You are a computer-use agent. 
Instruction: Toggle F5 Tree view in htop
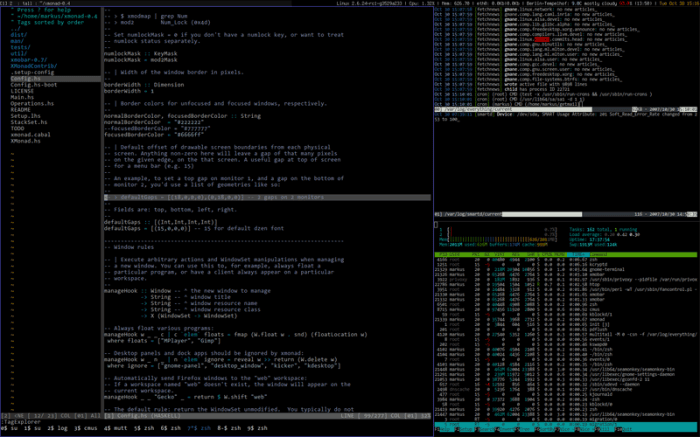tap(525, 429)
